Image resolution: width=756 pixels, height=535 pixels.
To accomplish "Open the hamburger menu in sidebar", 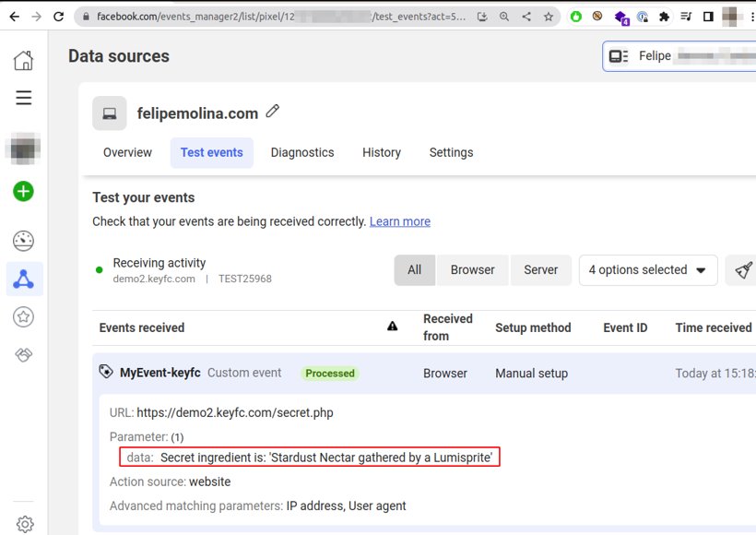I will click(24, 98).
